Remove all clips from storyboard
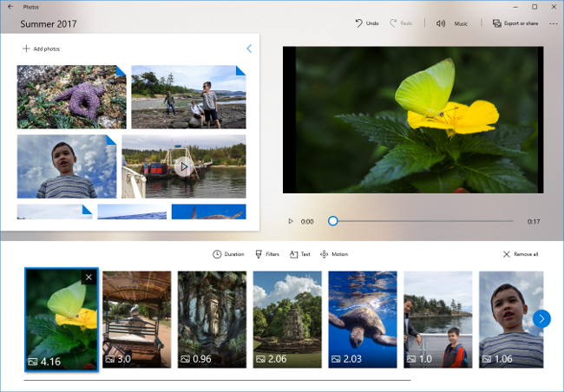564x392 pixels. coord(521,254)
